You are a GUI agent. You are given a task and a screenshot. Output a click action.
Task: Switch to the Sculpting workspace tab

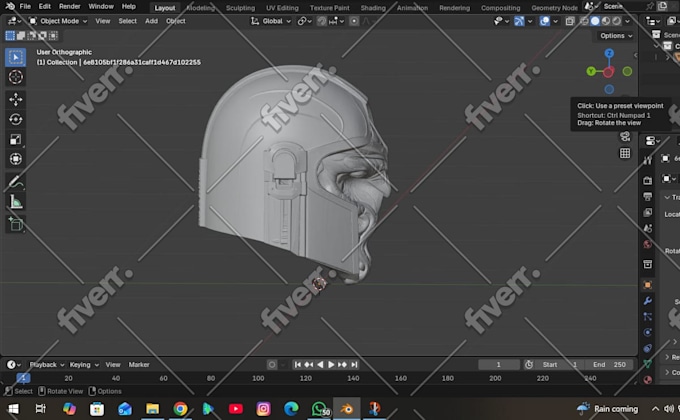240,8
